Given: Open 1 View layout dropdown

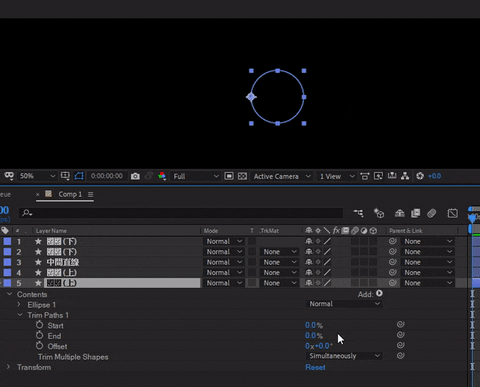Looking at the screenshot, I should tap(337, 176).
